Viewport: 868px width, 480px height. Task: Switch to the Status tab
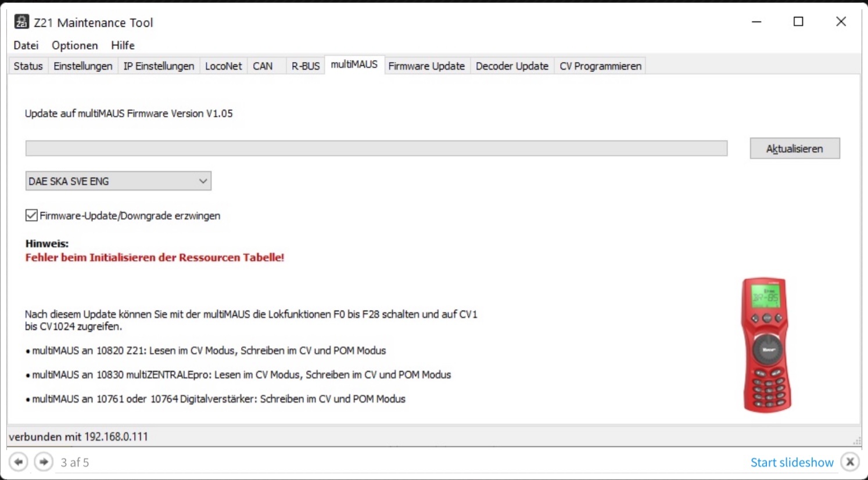(28, 66)
